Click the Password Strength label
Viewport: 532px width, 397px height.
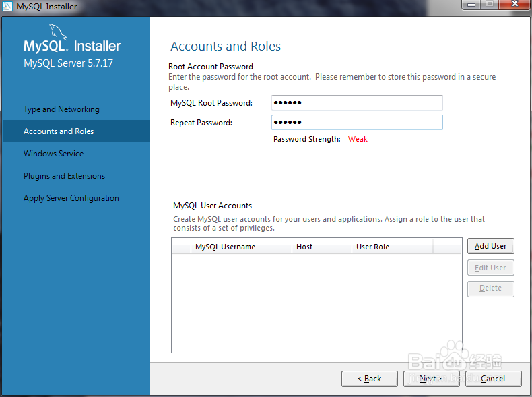tap(306, 139)
